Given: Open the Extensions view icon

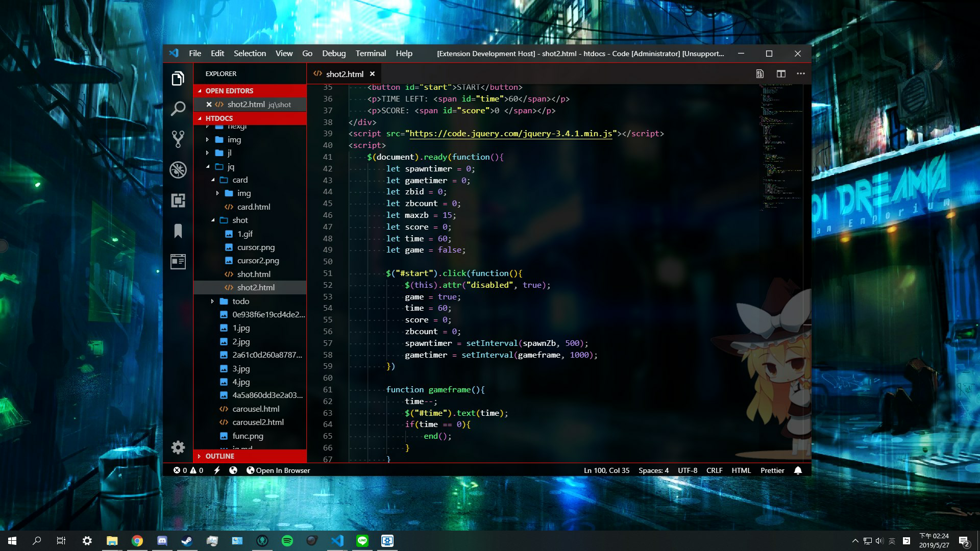Looking at the screenshot, I should [x=178, y=201].
